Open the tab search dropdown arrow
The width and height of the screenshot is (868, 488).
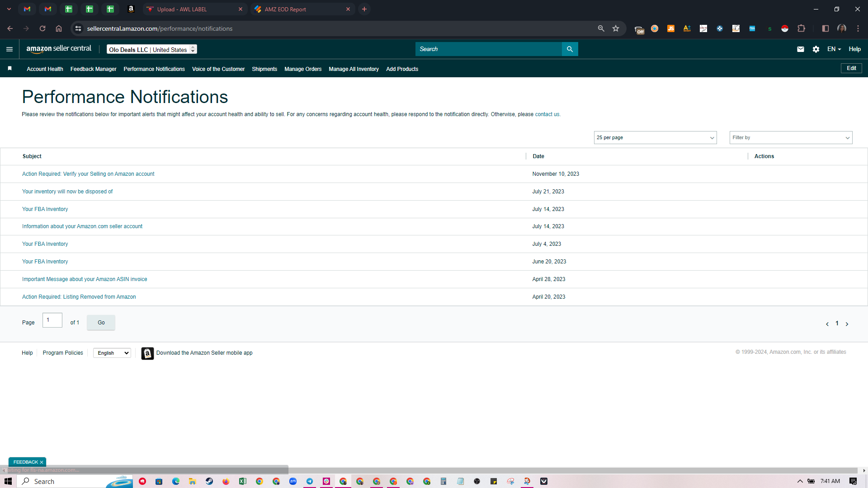[x=9, y=9]
